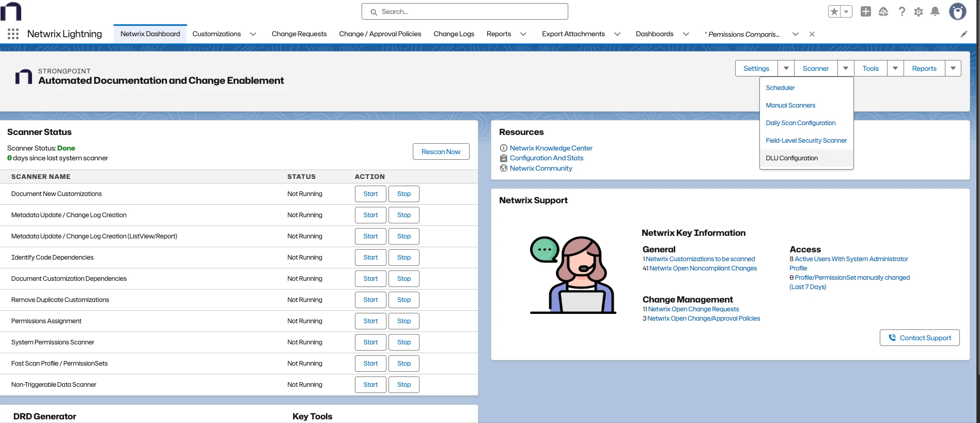This screenshot has width=980, height=423.
Task: Open the Salesforce Help question mark icon
Action: click(901, 11)
